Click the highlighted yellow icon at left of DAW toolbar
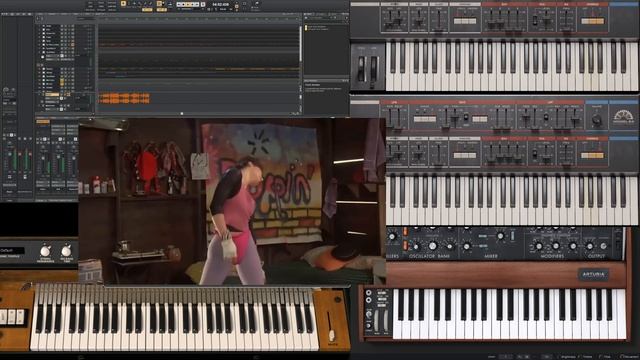Image resolution: width=640 pixels, height=360 pixels. point(123,4)
